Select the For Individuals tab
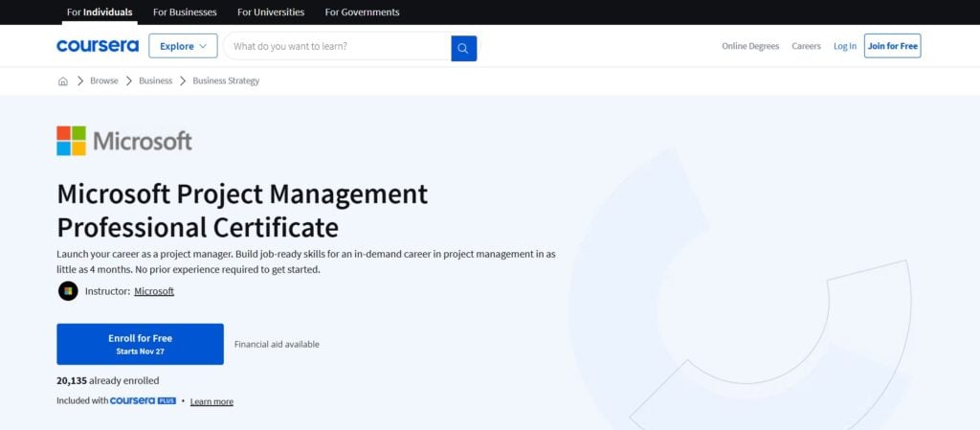Image resolution: width=980 pixels, height=430 pixels. tap(100, 11)
